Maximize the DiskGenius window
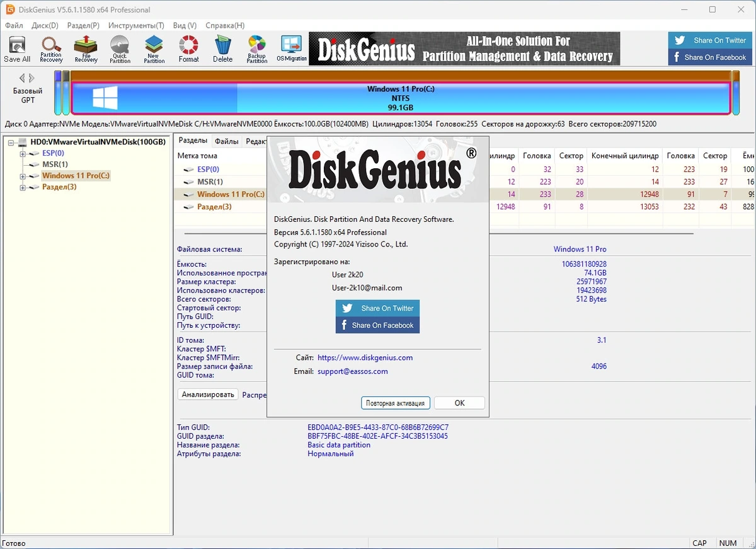The height and width of the screenshot is (549, 756). [x=712, y=9]
